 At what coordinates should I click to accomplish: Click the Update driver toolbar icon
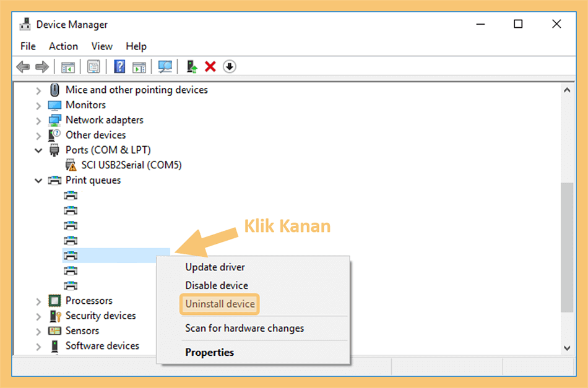[192, 67]
